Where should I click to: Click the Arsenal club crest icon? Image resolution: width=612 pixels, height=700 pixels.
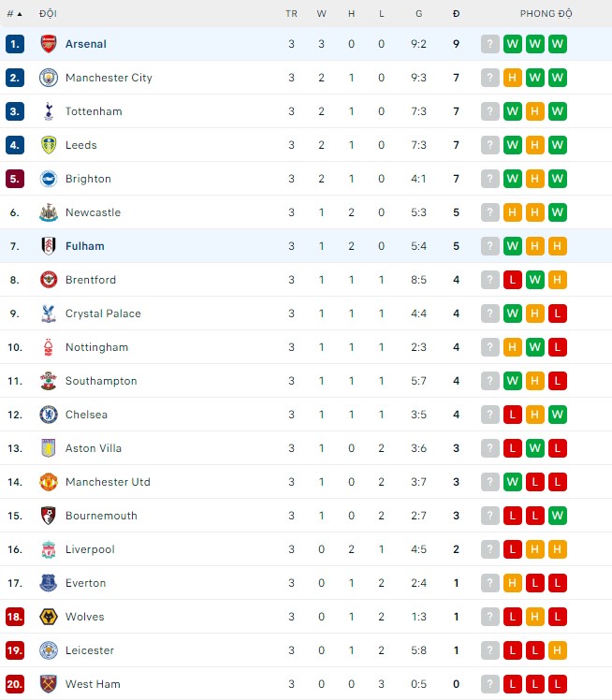click(x=49, y=44)
